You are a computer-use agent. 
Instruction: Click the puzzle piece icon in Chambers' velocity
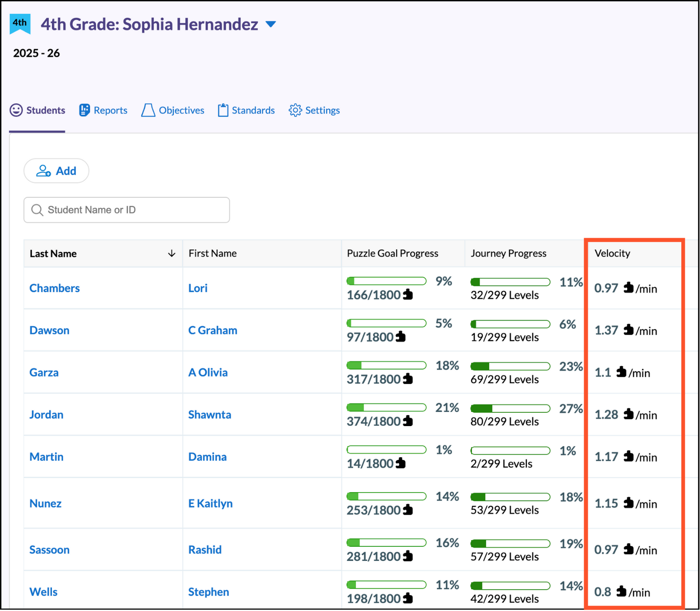point(628,288)
